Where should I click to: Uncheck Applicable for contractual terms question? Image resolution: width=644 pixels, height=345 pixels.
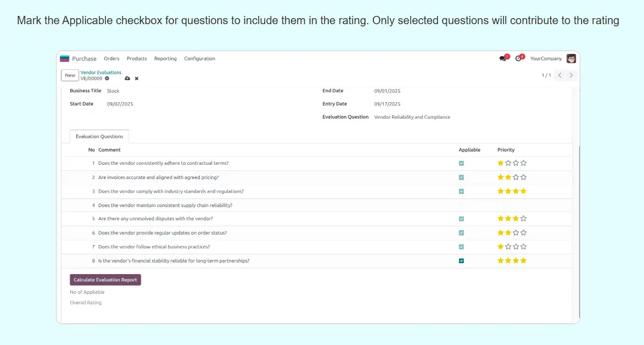[461, 163]
